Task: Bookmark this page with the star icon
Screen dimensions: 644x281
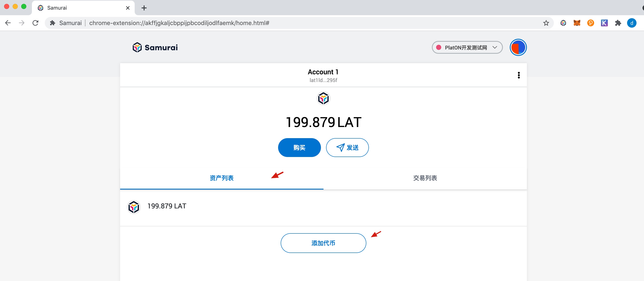Action: (x=546, y=23)
